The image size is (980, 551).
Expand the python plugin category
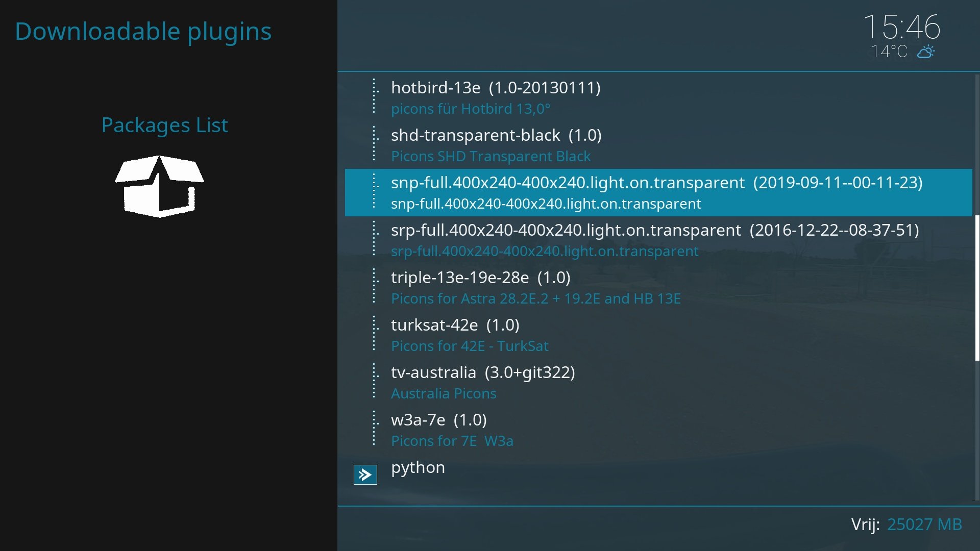(x=418, y=467)
